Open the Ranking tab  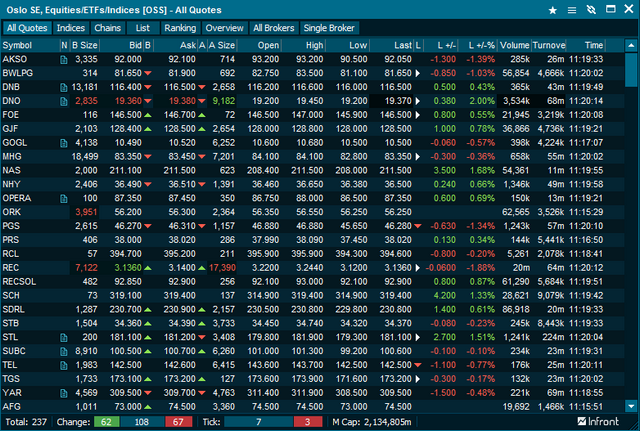pyautogui.click(x=180, y=28)
